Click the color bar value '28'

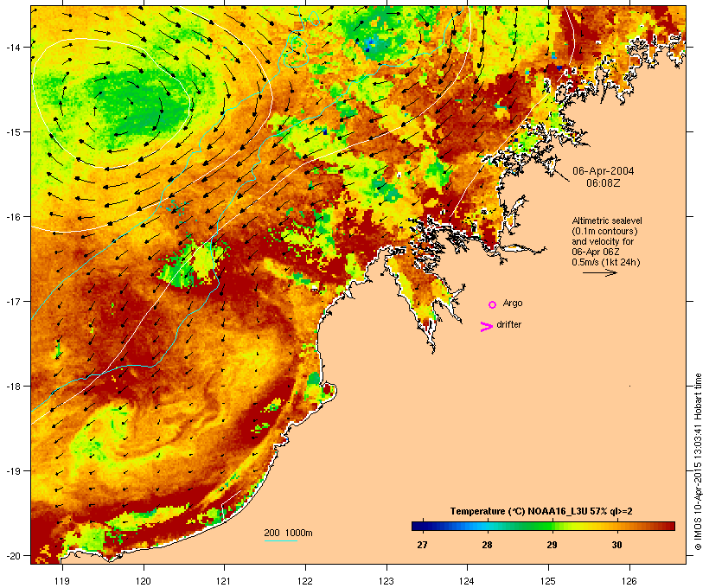[x=487, y=545]
